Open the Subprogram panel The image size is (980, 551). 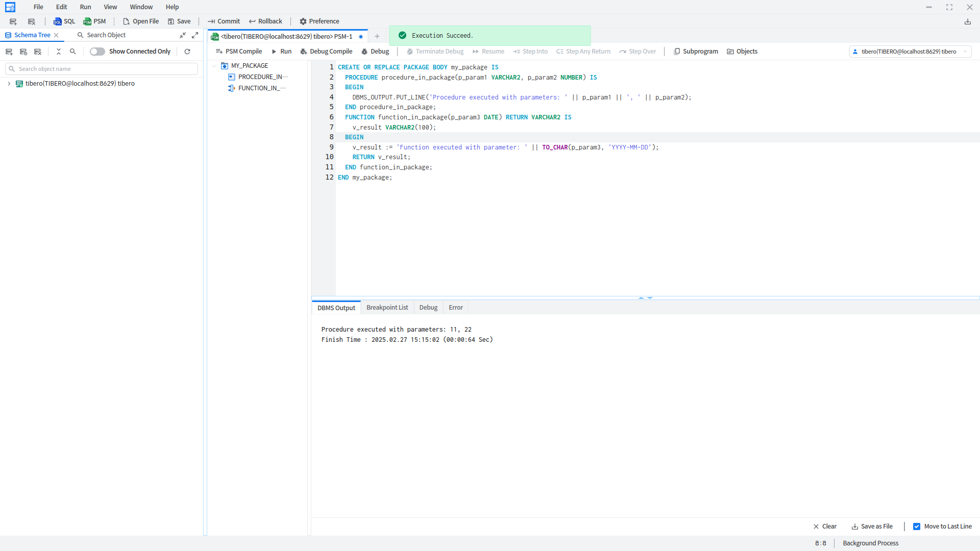[696, 52]
